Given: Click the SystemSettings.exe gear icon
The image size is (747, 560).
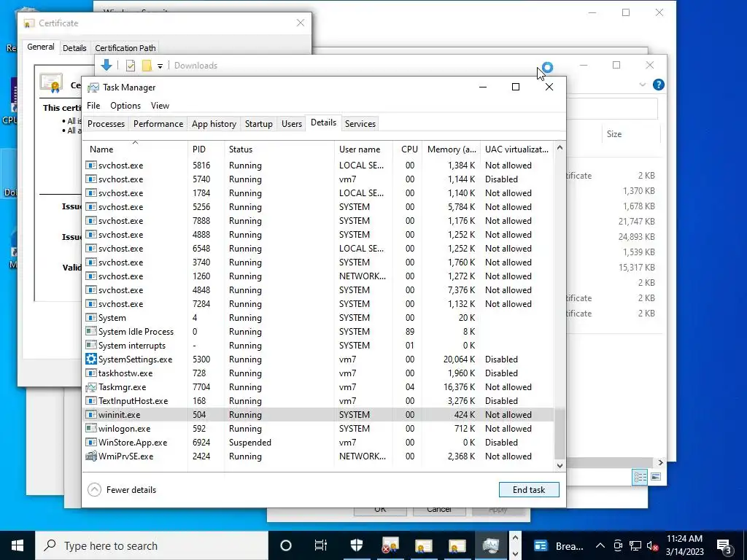Looking at the screenshot, I should [x=91, y=359].
